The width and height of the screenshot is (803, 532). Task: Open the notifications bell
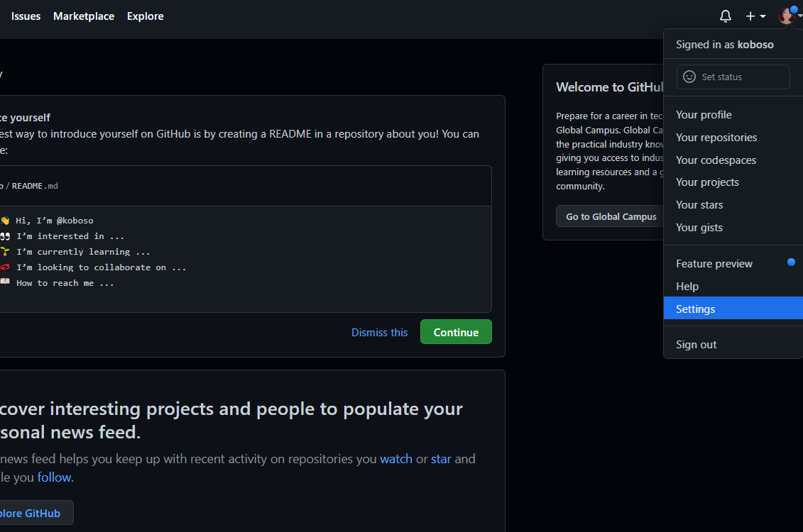725,16
